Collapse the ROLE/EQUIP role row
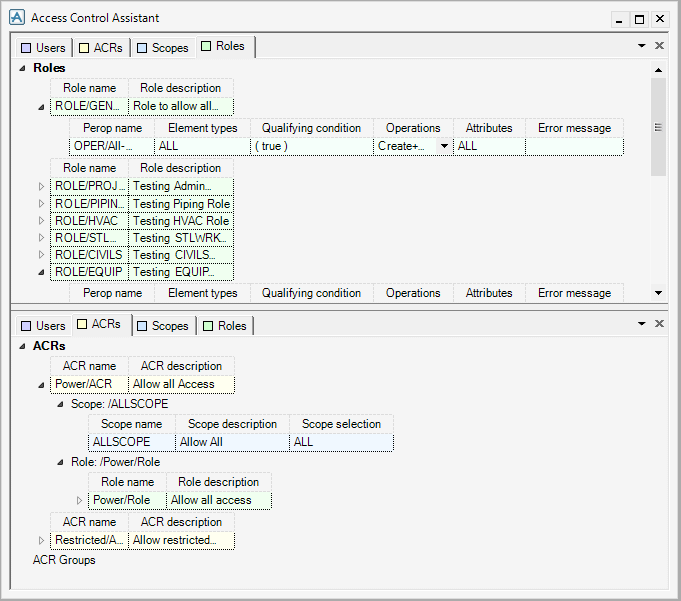The height and width of the screenshot is (601, 681). point(41,272)
